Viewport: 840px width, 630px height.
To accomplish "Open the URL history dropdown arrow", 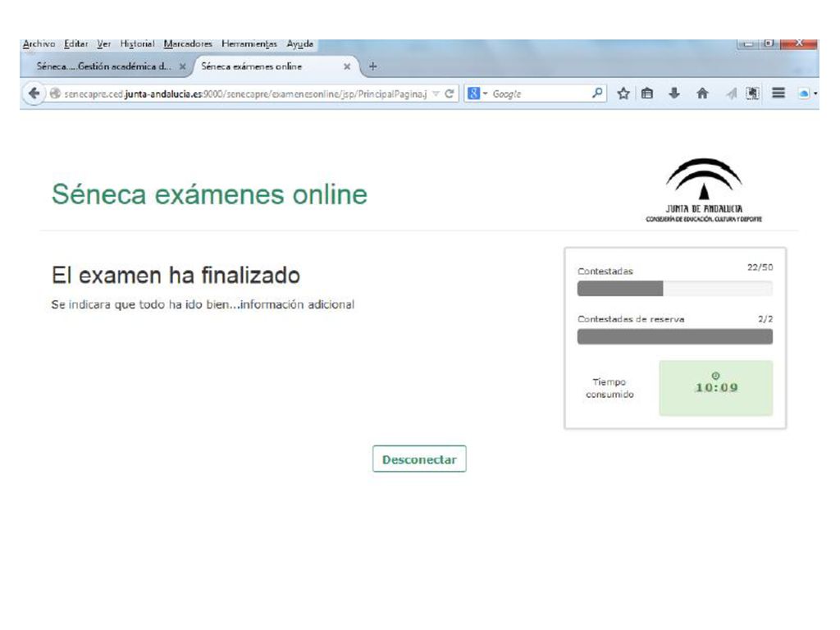I will tap(436, 94).
